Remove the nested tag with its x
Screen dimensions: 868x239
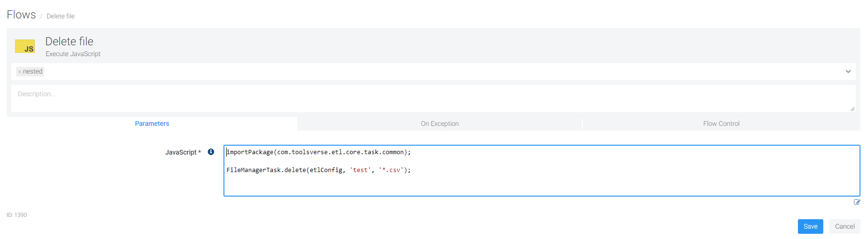coord(19,72)
